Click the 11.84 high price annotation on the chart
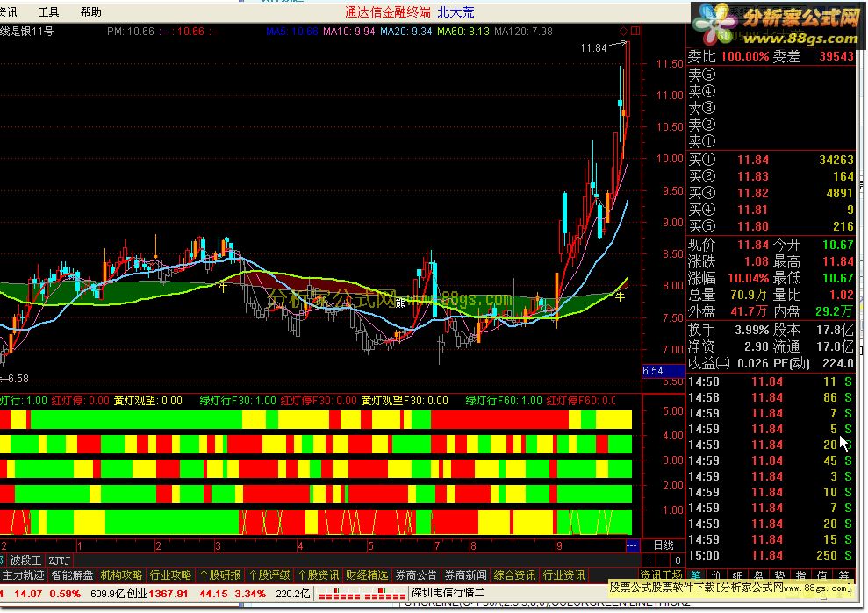 point(593,48)
